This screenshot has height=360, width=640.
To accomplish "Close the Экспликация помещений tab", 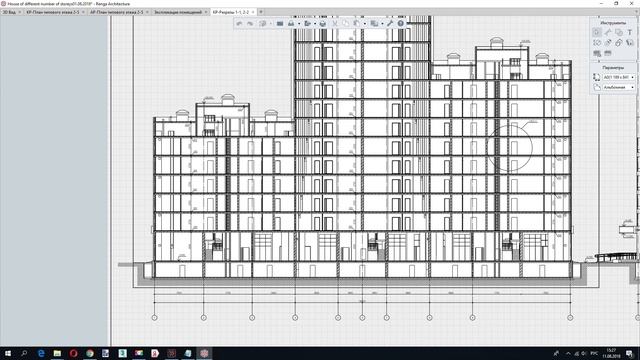I will pyautogui.click(x=206, y=12).
